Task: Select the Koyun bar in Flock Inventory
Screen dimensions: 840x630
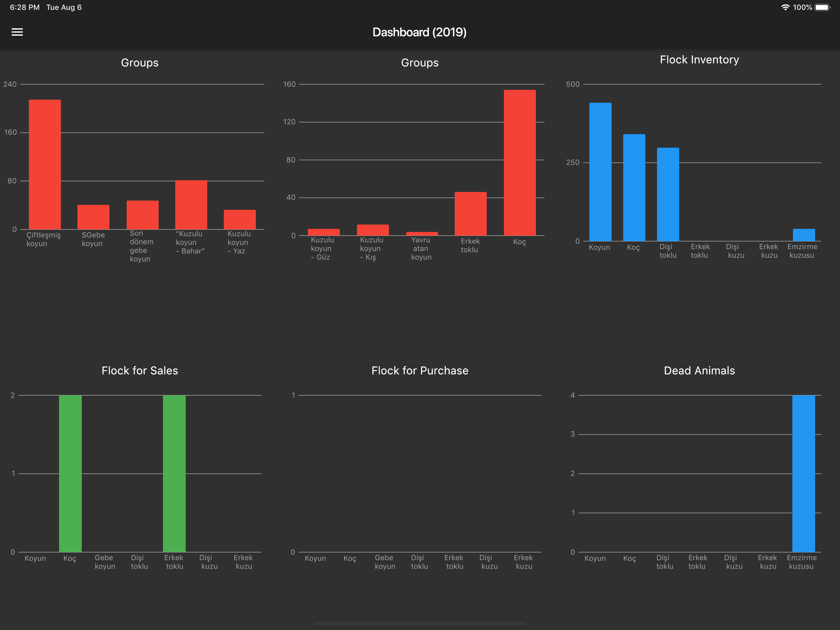Action: point(600,172)
